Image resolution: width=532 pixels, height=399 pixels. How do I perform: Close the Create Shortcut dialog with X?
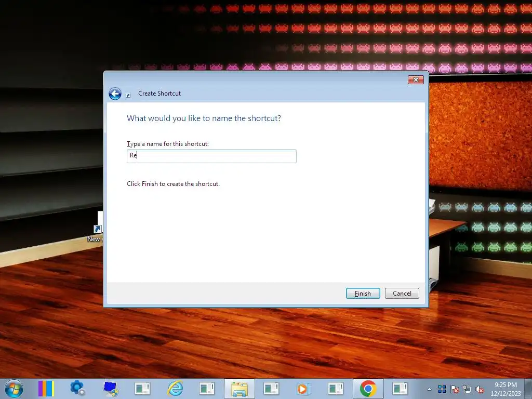click(x=416, y=79)
